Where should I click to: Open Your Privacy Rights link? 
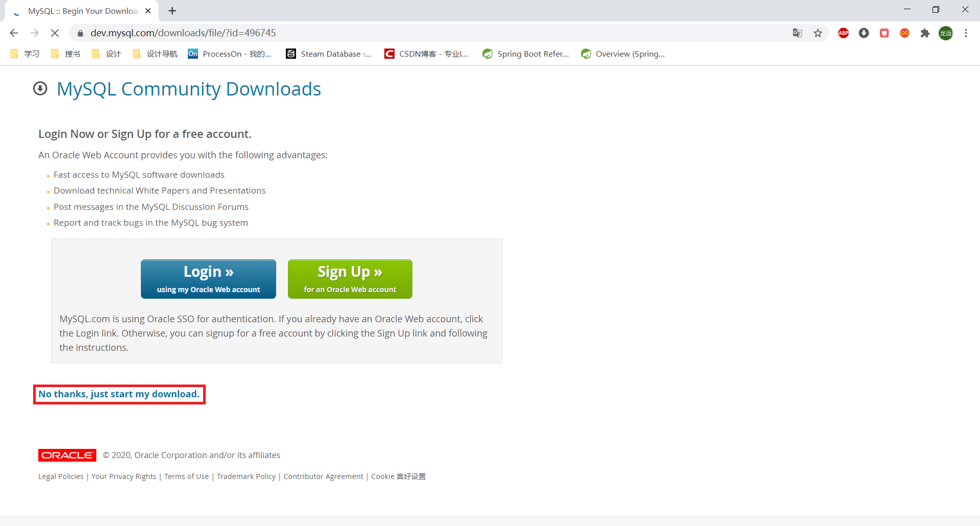pyautogui.click(x=124, y=476)
